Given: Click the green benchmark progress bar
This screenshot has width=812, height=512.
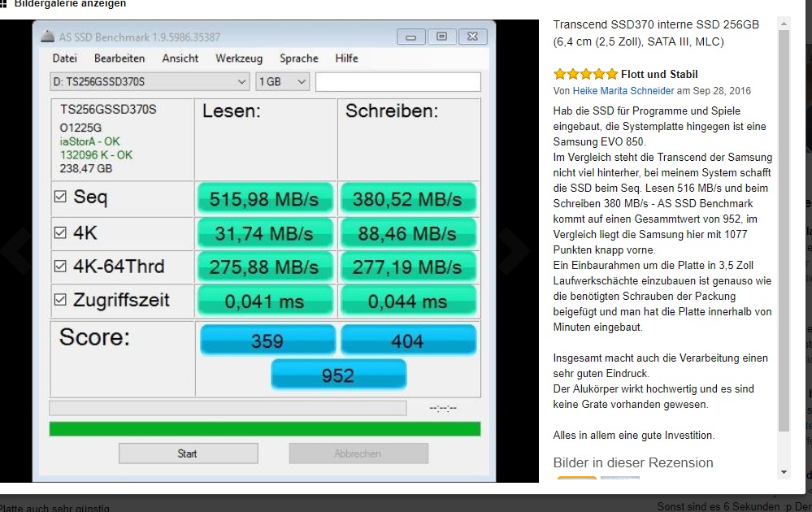Looking at the screenshot, I should (x=265, y=428).
